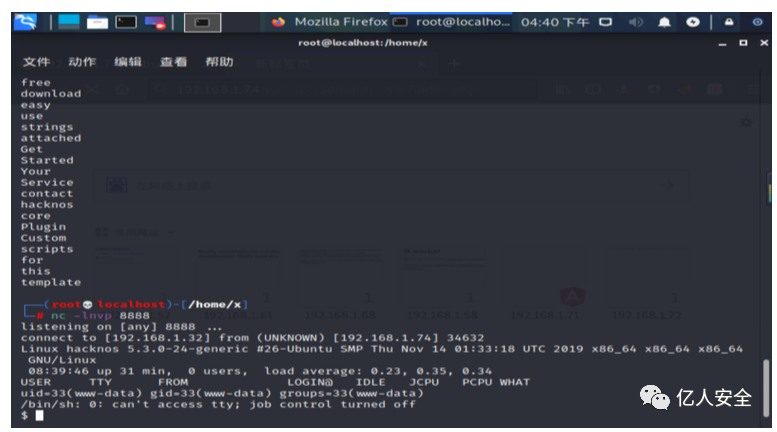Select the highlighted workspace switcher box
777x432 pixels.
coord(202,23)
